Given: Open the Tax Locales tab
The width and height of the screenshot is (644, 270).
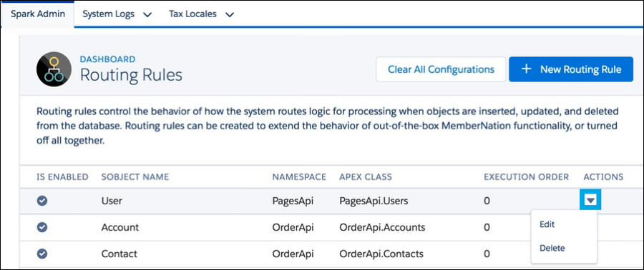Looking at the screenshot, I should point(192,14).
